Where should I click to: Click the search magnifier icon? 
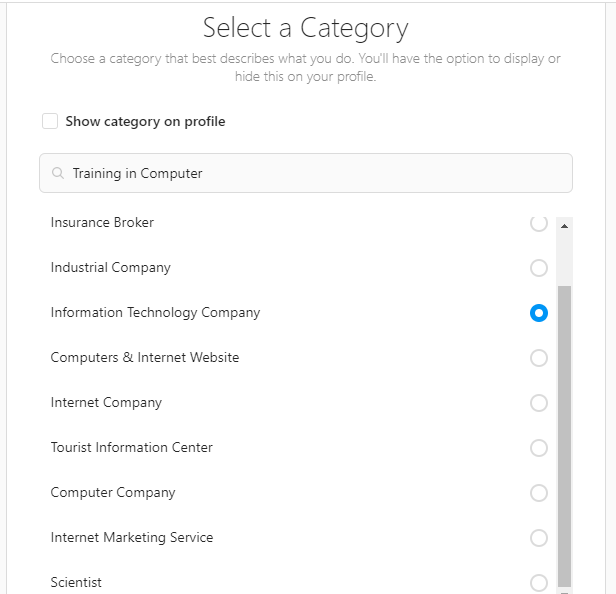pos(58,173)
